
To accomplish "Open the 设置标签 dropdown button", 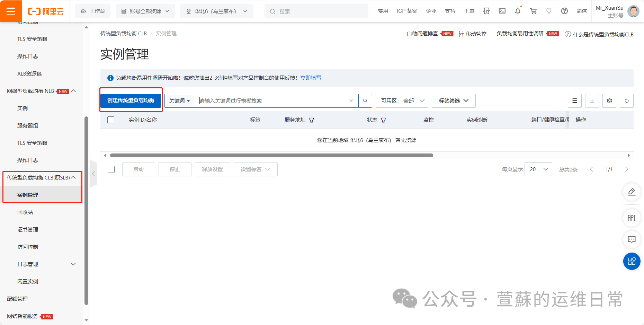I will point(256,169).
